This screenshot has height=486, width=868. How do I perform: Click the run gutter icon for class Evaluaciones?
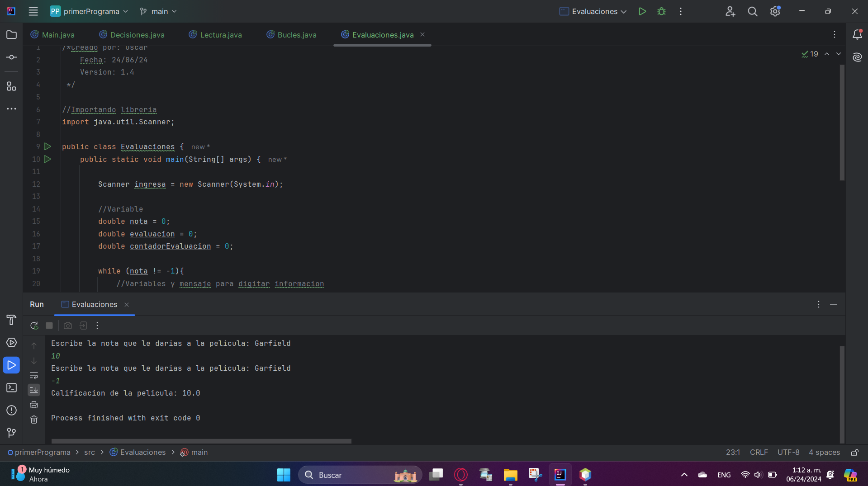[x=47, y=146]
